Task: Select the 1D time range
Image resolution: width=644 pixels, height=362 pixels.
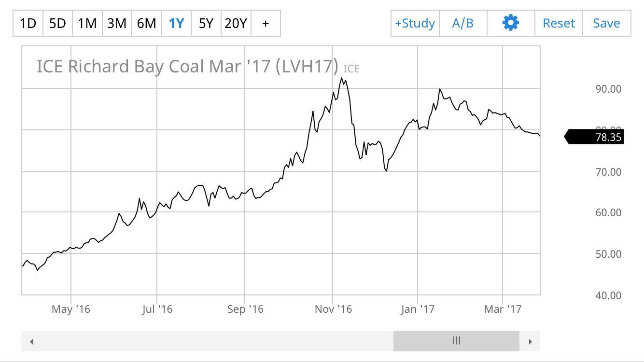Action: coord(28,23)
